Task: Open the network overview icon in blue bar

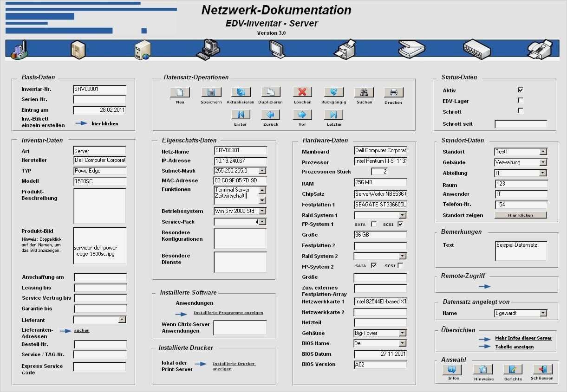Action: pyautogui.click(x=19, y=50)
